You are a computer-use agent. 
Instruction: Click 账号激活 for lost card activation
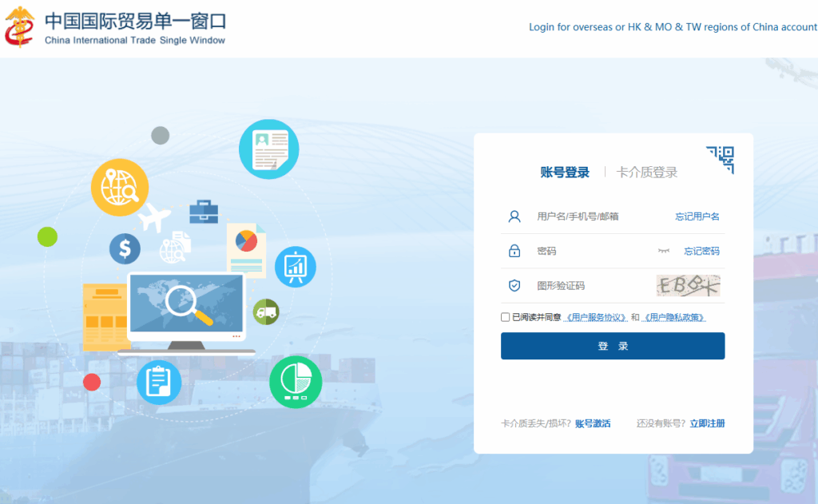pyautogui.click(x=593, y=423)
